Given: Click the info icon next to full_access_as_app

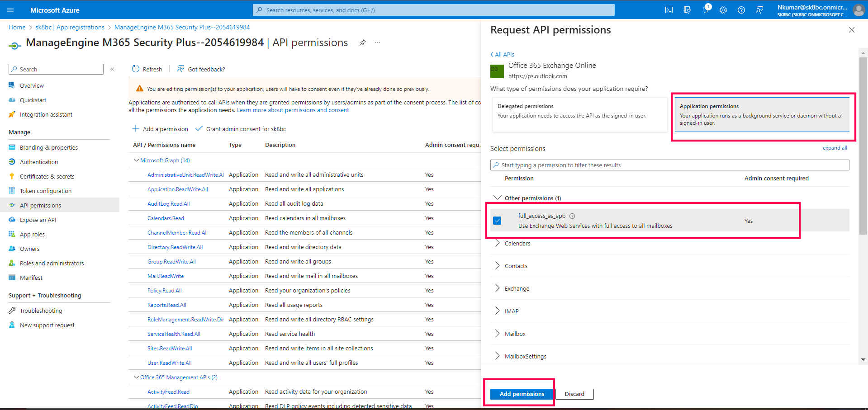Looking at the screenshot, I should click(x=572, y=216).
